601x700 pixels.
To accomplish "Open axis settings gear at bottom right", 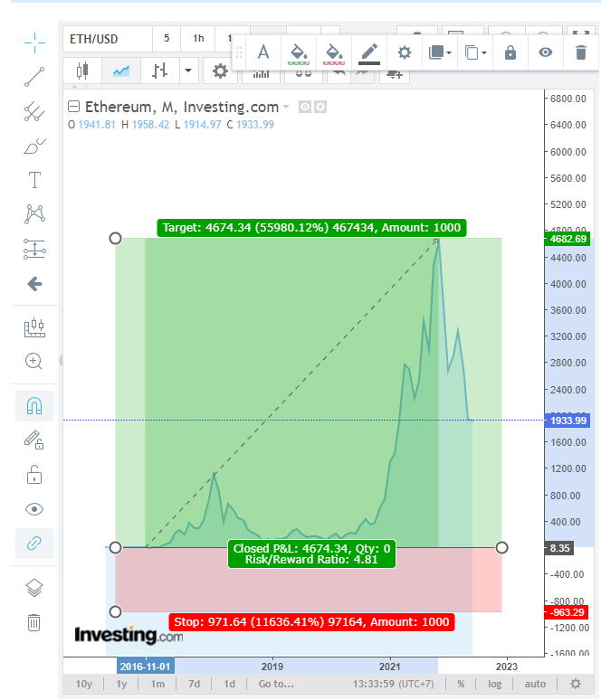I will click(576, 684).
